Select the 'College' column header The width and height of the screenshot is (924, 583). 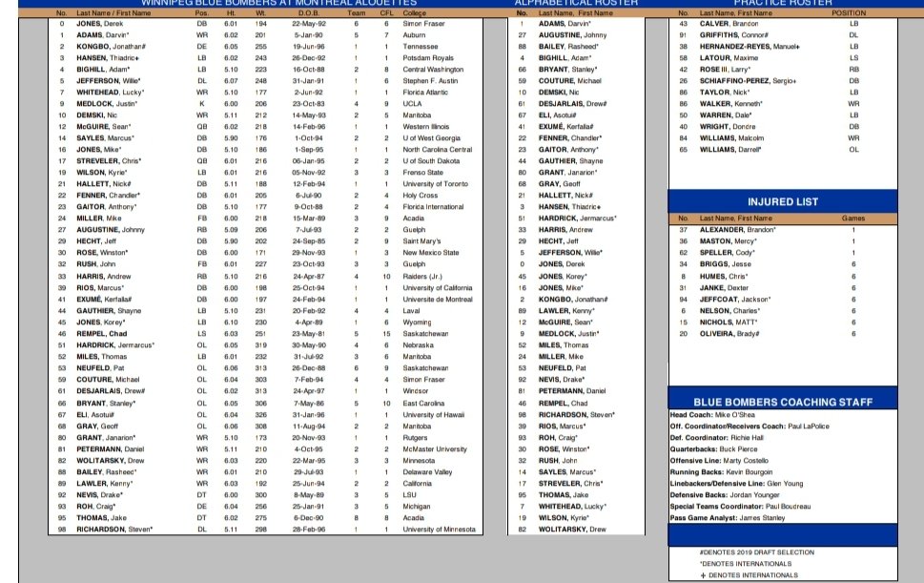[414, 13]
